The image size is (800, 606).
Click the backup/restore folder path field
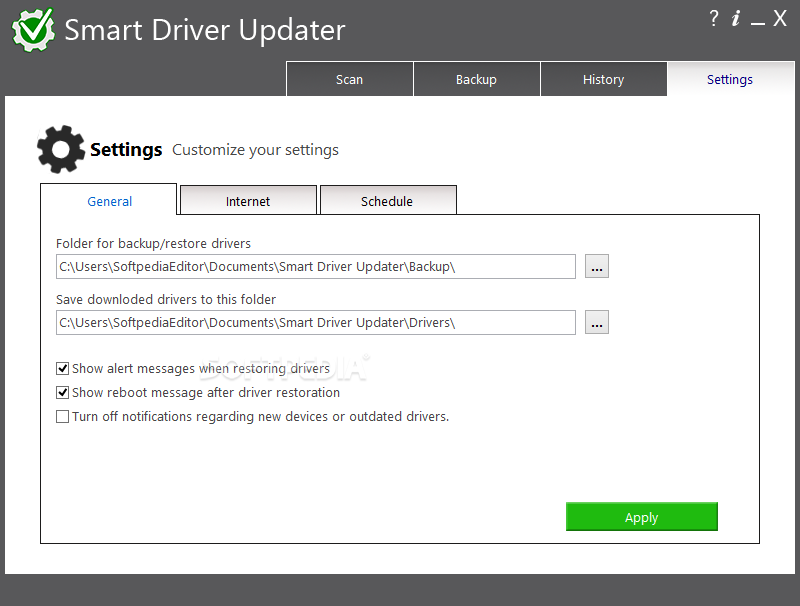pyautogui.click(x=316, y=266)
